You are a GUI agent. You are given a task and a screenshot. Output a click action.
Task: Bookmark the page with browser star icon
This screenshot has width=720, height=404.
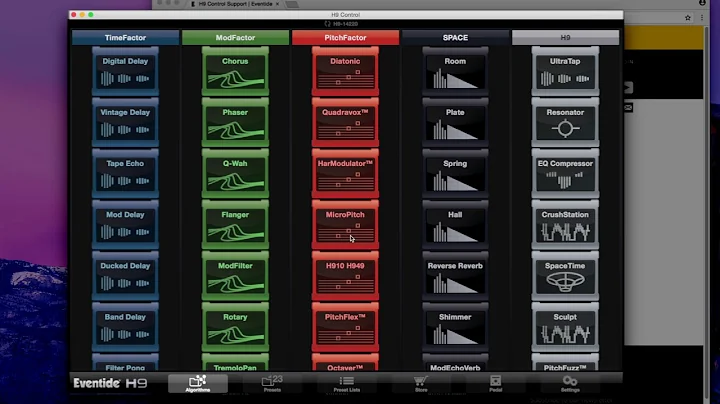[687, 18]
